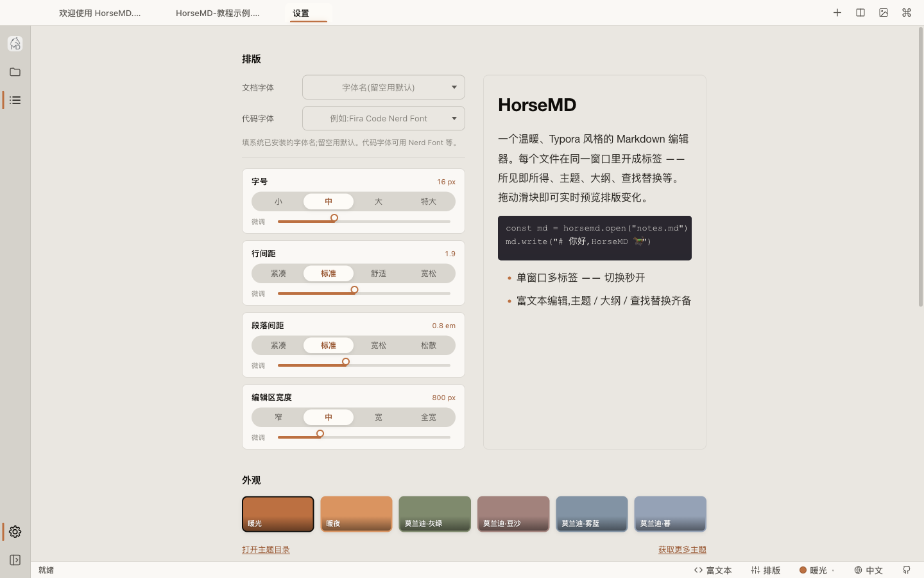Click 打开主题目录 link
The width and height of the screenshot is (924, 578).
[x=266, y=550]
